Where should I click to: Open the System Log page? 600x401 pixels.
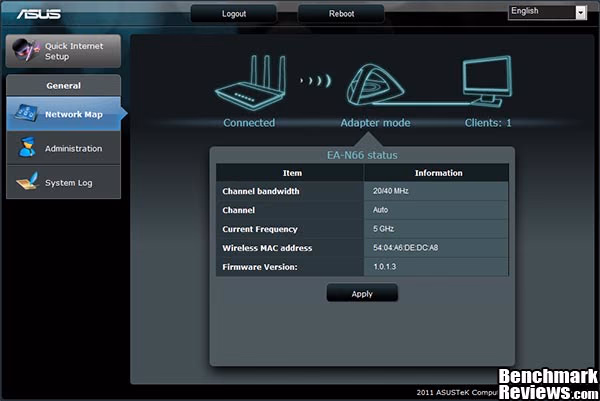(64, 182)
